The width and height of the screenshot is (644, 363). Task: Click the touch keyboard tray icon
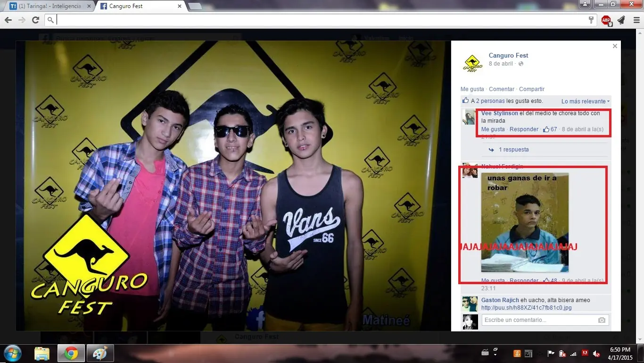[485, 353]
